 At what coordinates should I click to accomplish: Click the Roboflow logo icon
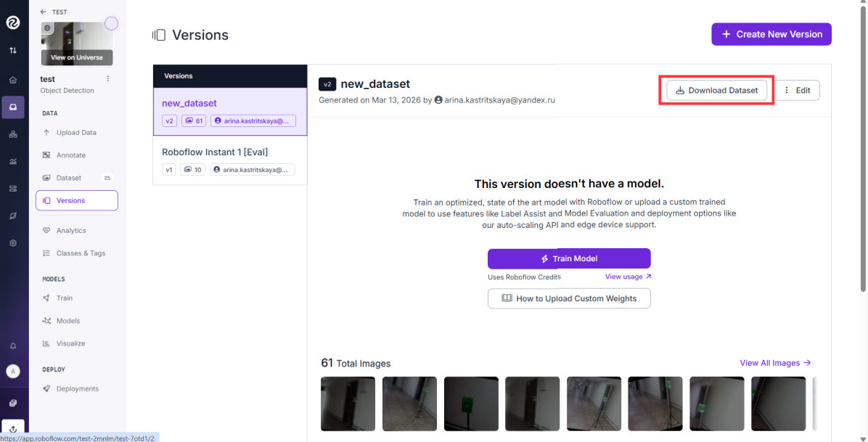tap(13, 22)
